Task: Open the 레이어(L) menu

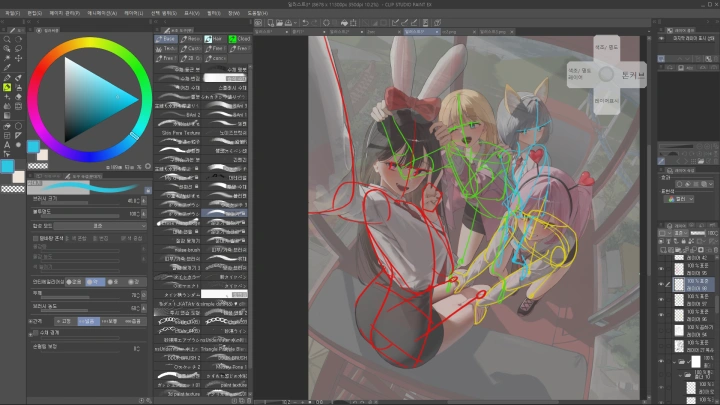Action: [134, 13]
